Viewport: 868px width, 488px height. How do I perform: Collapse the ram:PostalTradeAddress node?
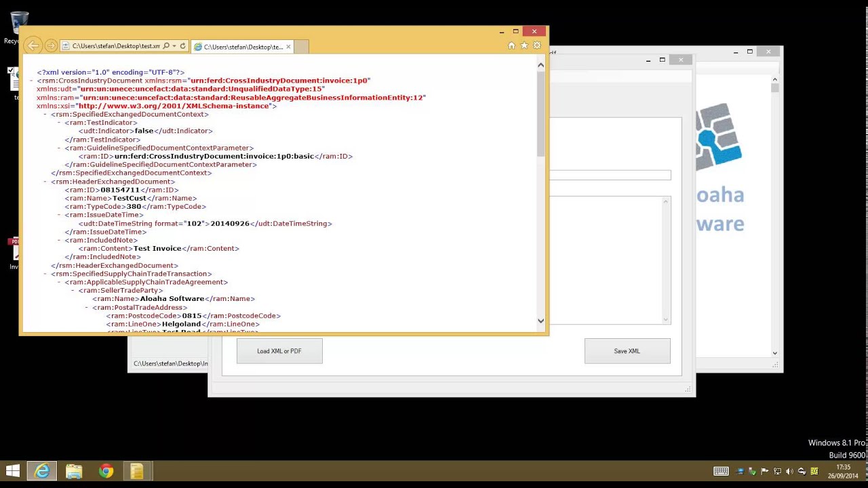point(87,307)
